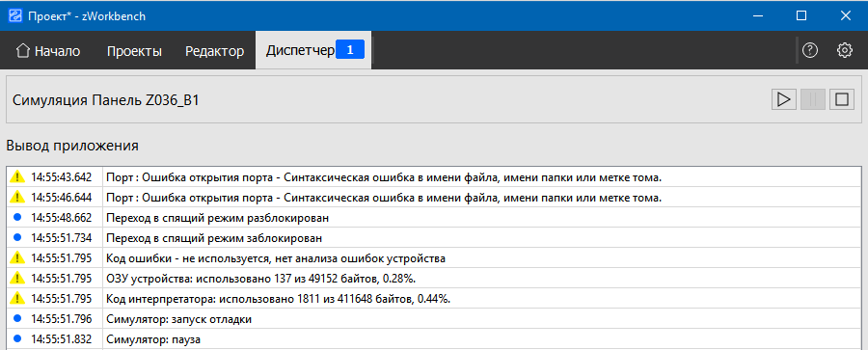Click 'Симуляция Панель Z036_B1' title
This screenshot has width=868, height=350.
(106, 101)
